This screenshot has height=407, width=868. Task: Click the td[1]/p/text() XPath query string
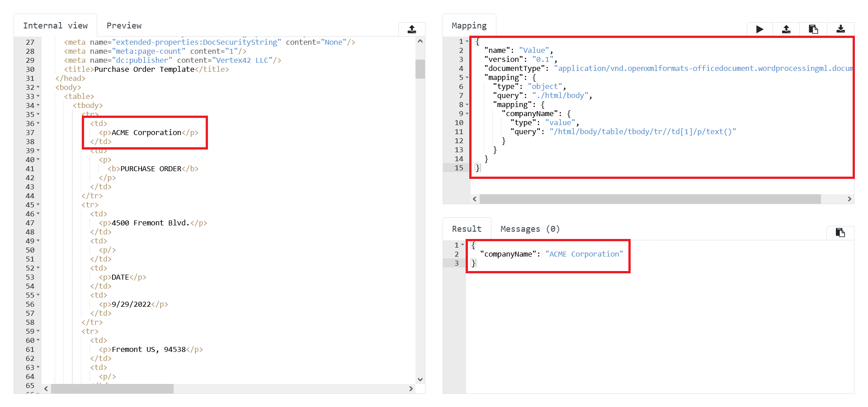coord(643,131)
